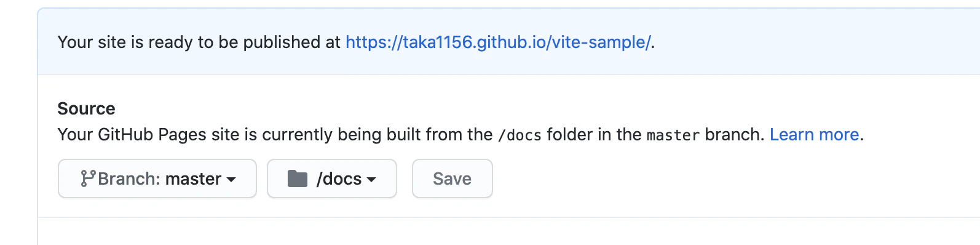Click the git branch icon
Screen dimensions: 980x245
click(x=88, y=179)
